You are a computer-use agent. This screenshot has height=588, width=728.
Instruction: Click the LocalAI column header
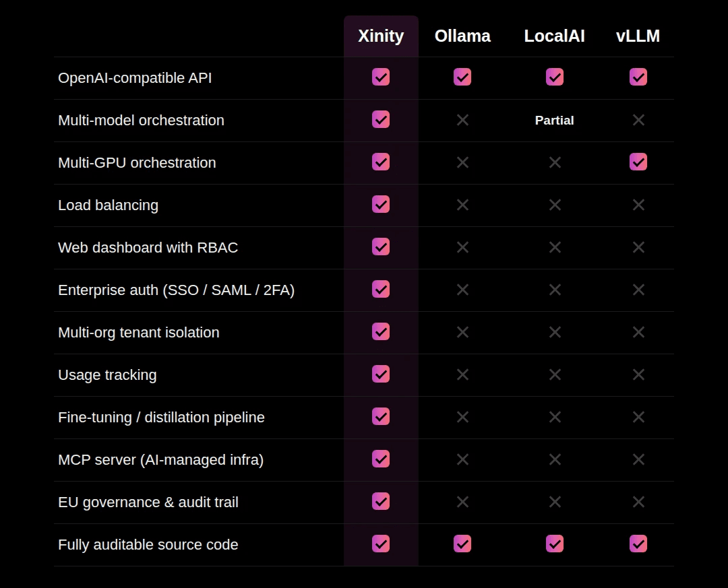554,36
